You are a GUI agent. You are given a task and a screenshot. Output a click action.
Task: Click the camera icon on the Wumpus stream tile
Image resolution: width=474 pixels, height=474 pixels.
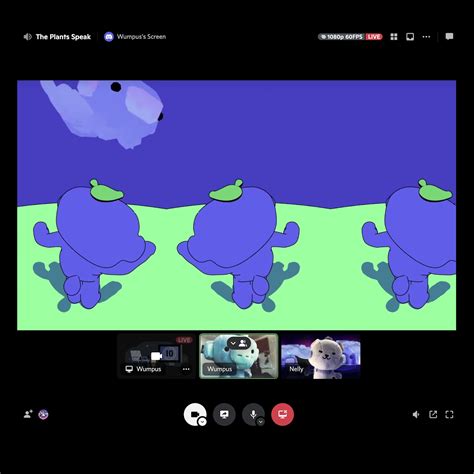coord(156,356)
